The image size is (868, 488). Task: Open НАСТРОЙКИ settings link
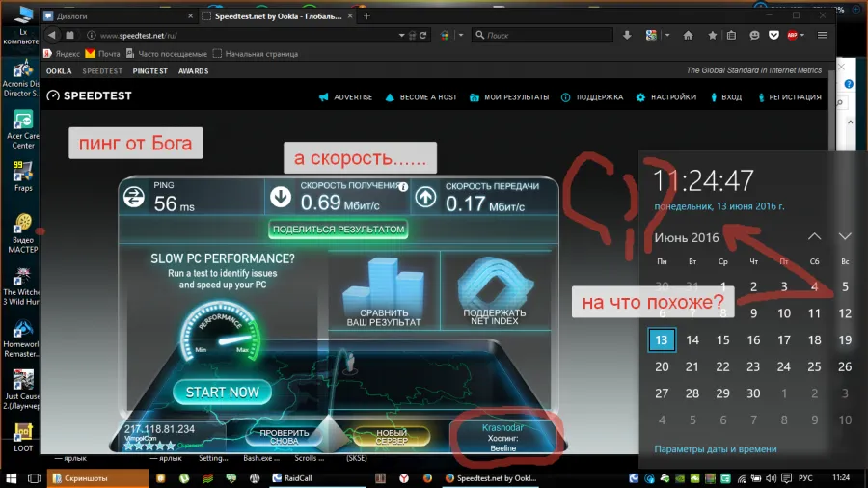coord(665,96)
